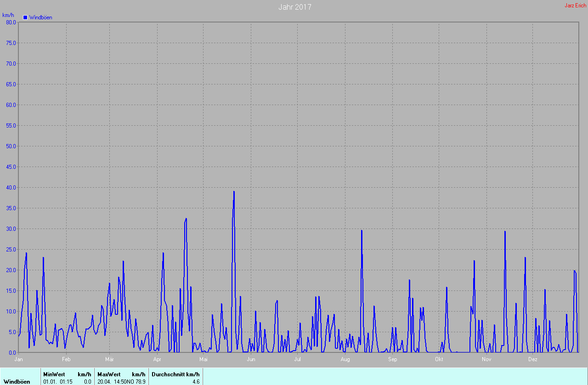Select the 65.0 y-axis value
The height and width of the screenshot is (385, 588).
click(11, 84)
